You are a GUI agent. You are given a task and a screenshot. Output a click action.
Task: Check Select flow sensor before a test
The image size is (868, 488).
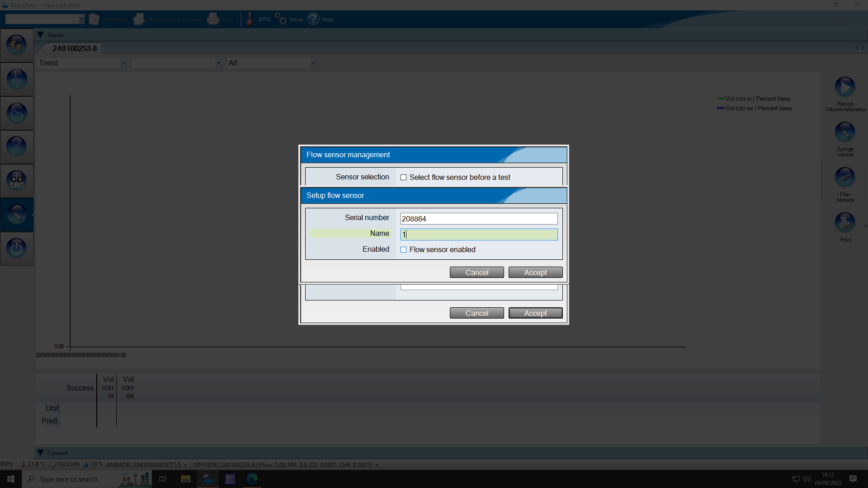pos(404,178)
